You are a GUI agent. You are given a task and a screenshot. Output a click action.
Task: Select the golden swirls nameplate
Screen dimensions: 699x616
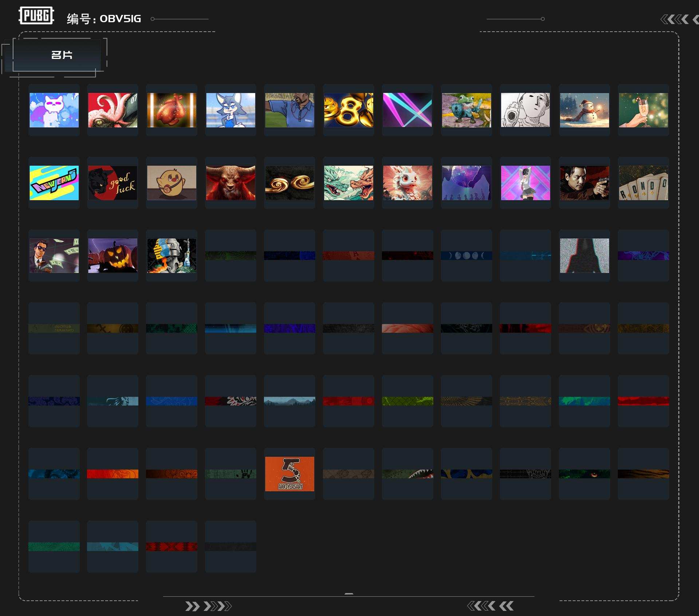tap(290, 183)
